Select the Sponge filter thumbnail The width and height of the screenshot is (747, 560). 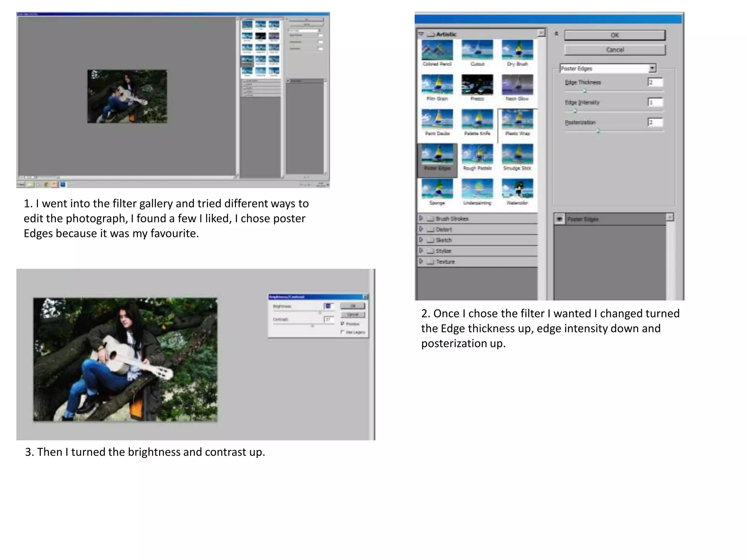(x=437, y=189)
